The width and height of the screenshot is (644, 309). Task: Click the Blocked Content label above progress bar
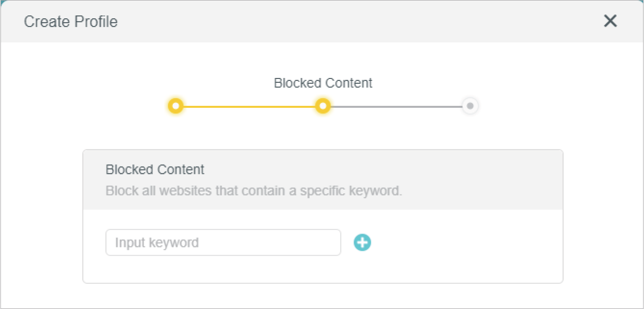click(x=323, y=83)
